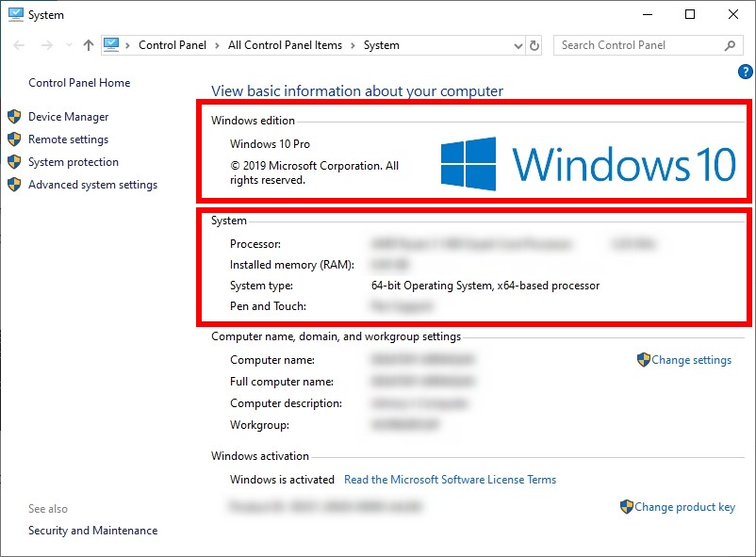The height and width of the screenshot is (557, 756).
Task: Open the Help question mark icon
Action: (x=745, y=72)
